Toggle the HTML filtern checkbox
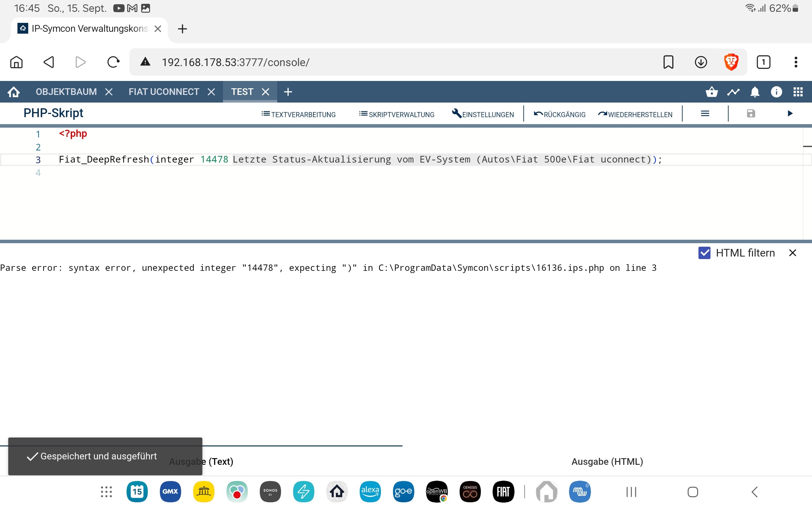 coord(704,253)
